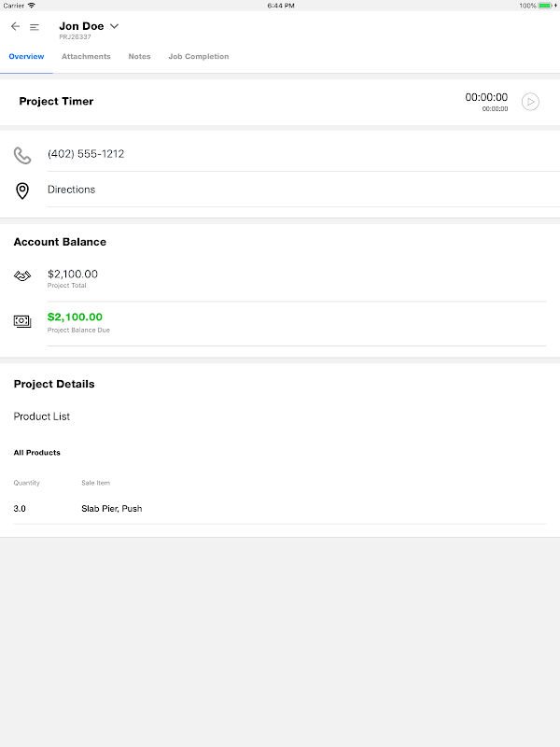Select the green $2,100.00 balance due

(75, 317)
